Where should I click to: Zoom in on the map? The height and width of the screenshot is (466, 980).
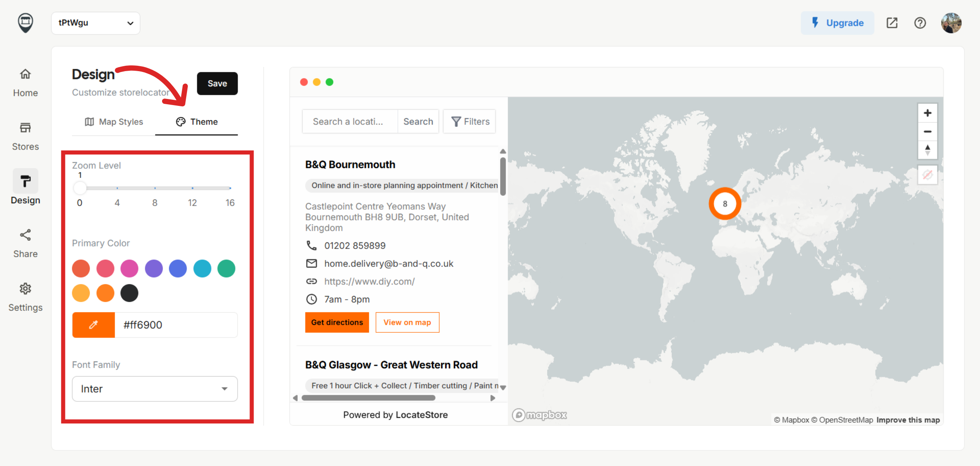(x=928, y=113)
